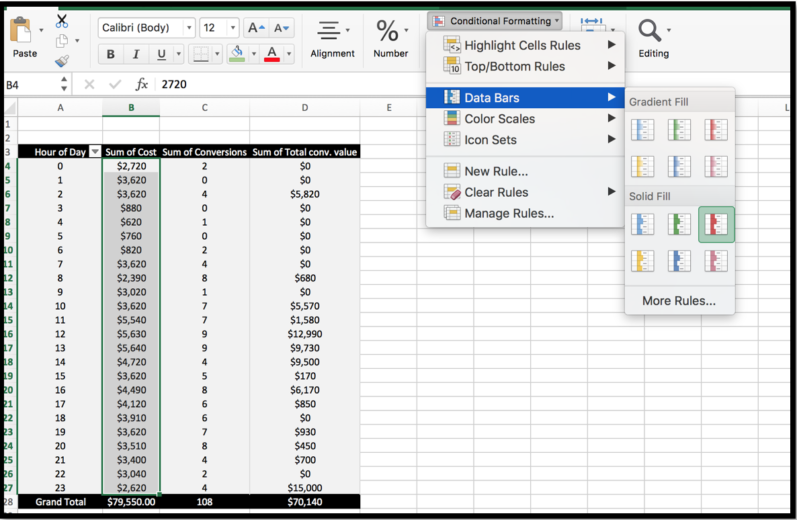This screenshot has width=797, height=520.
Task: Select the blue gradient fill data bar
Action: pyautogui.click(x=642, y=130)
